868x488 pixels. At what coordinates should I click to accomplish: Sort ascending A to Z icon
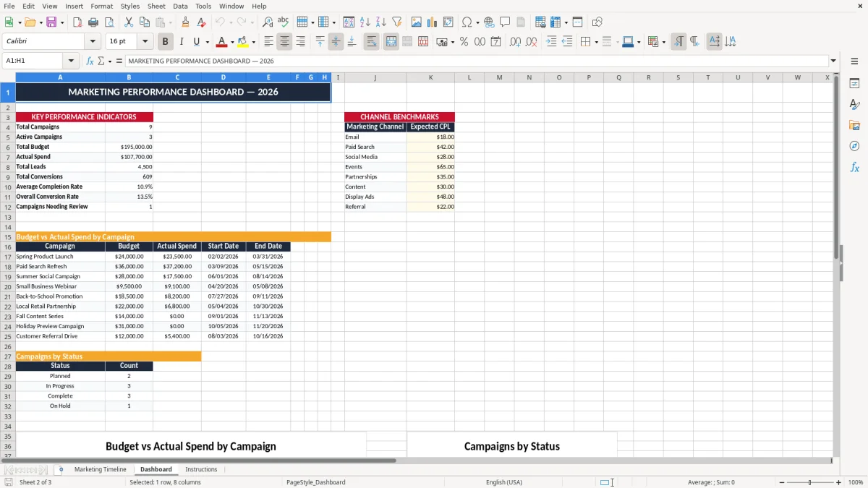[365, 22]
